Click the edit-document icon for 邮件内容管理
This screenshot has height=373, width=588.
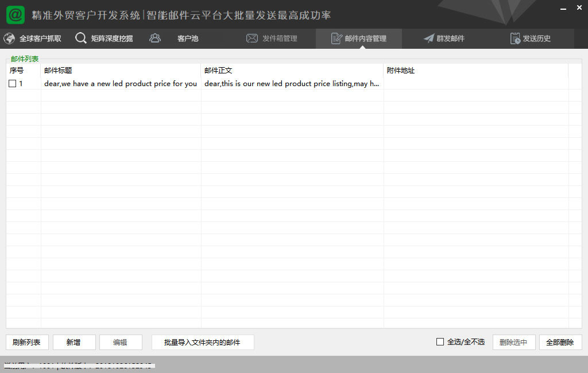pos(336,38)
